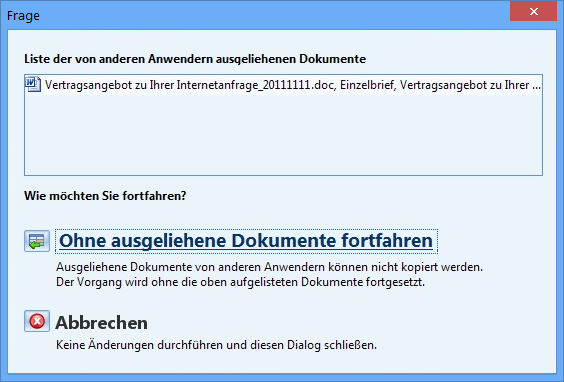Click the 'Abbrechen' option text
The height and width of the screenshot is (382, 564).
(101, 323)
